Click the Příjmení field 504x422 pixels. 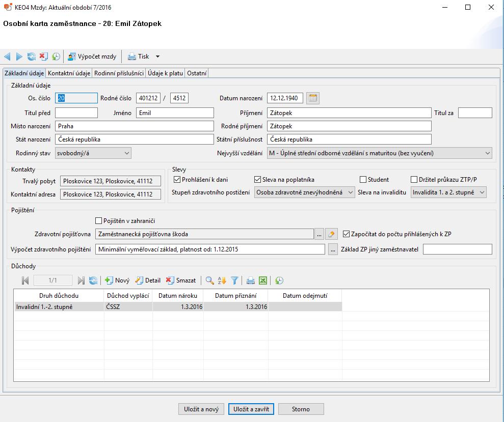tap(349, 112)
